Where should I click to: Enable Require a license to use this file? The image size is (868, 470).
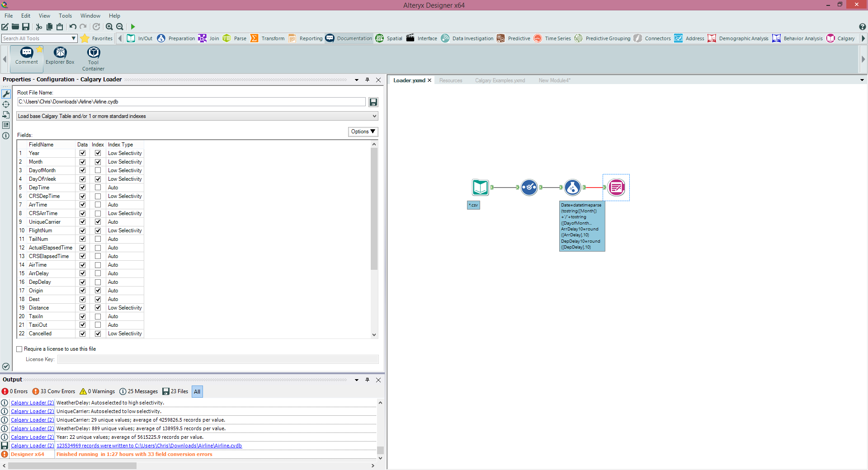click(x=19, y=349)
